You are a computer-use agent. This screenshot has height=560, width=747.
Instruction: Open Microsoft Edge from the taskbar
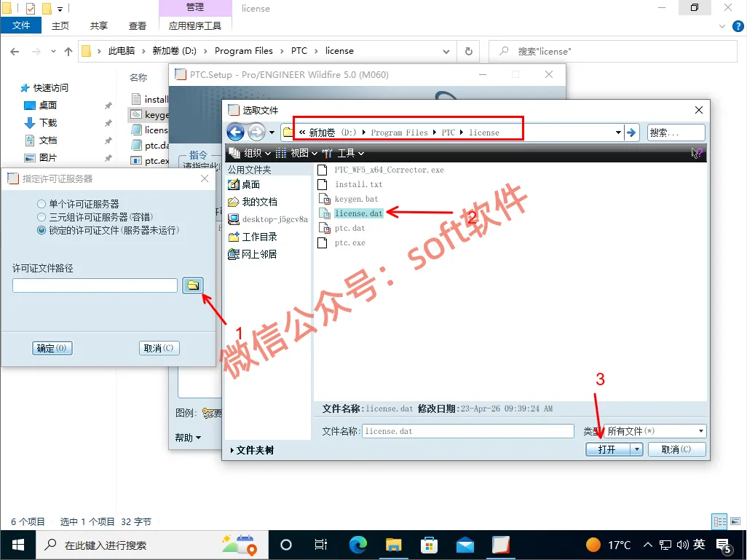pos(358,545)
